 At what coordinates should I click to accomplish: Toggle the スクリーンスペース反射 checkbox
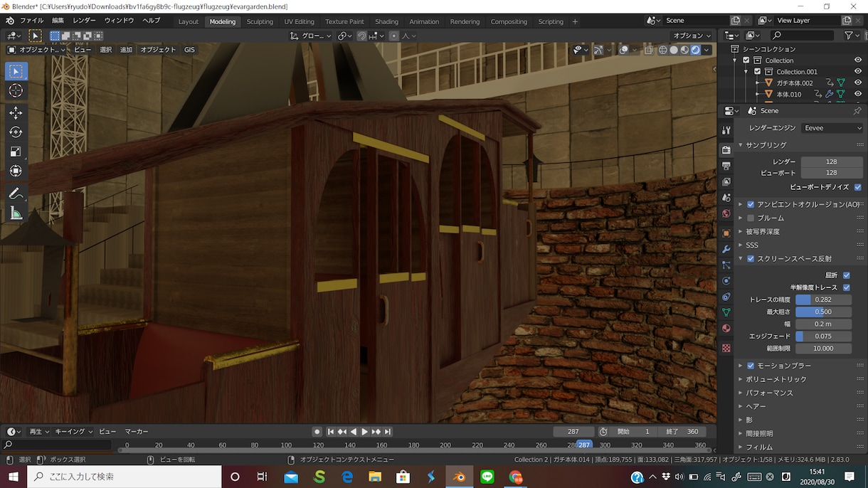(751, 259)
